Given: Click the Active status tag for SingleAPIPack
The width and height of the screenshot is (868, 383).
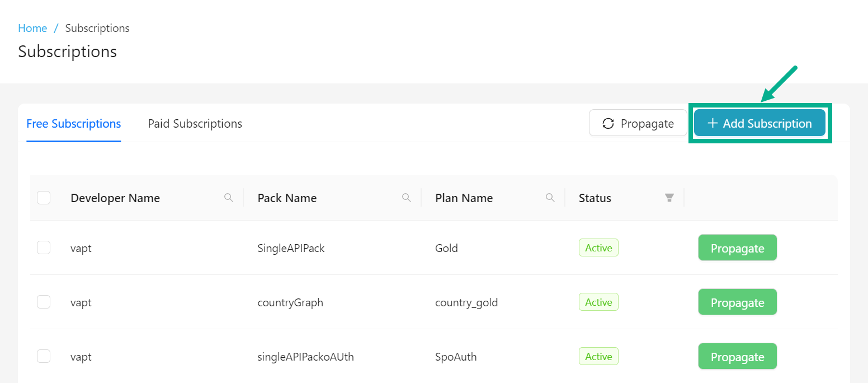Looking at the screenshot, I should click(598, 247).
